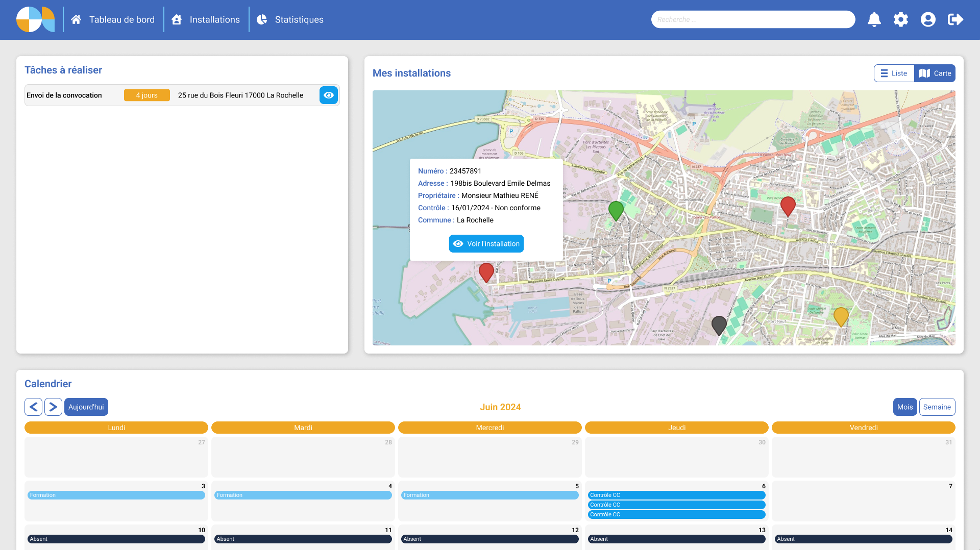Select calendar day cell 31

click(x=864, y=457)
